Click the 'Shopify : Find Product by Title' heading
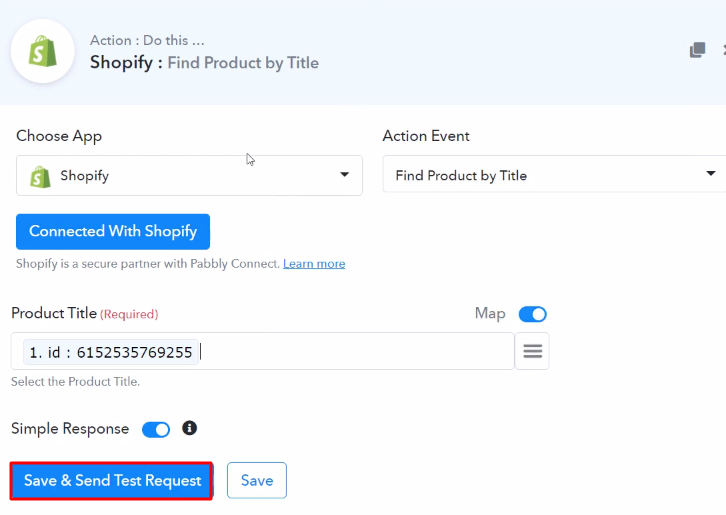The height and width of the screenshot is (515, 726). click(204, 63)
